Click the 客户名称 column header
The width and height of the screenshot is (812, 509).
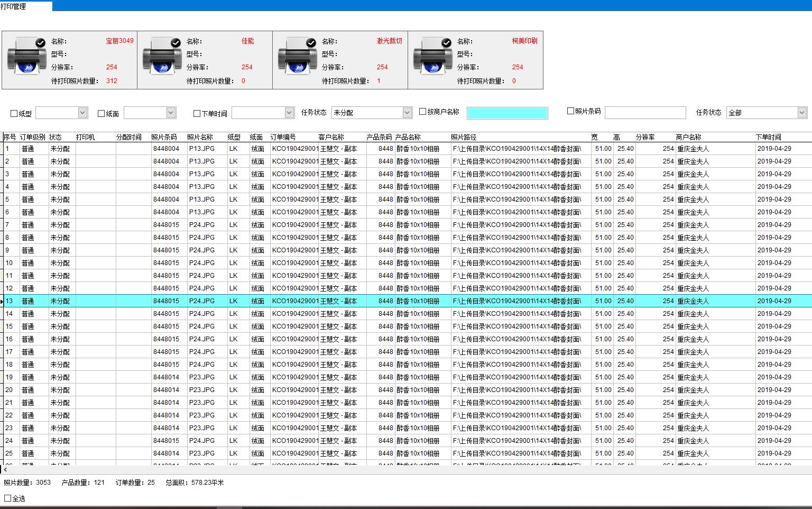331,137
